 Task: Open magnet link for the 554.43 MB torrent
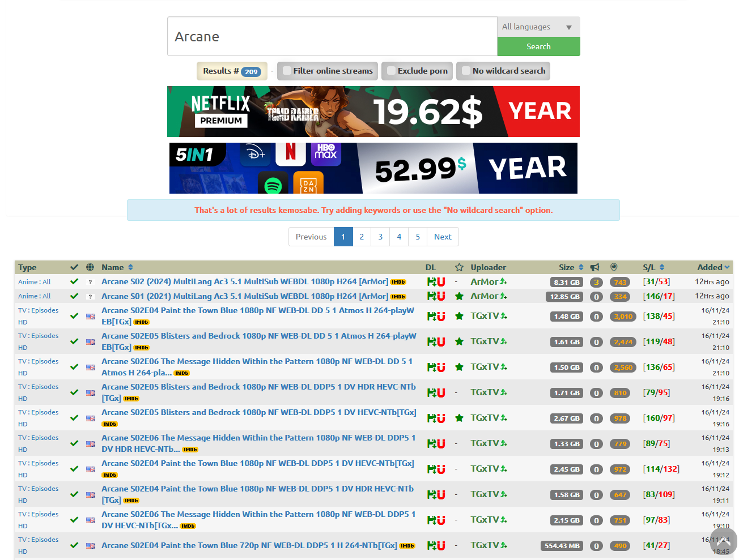point(441,545)
